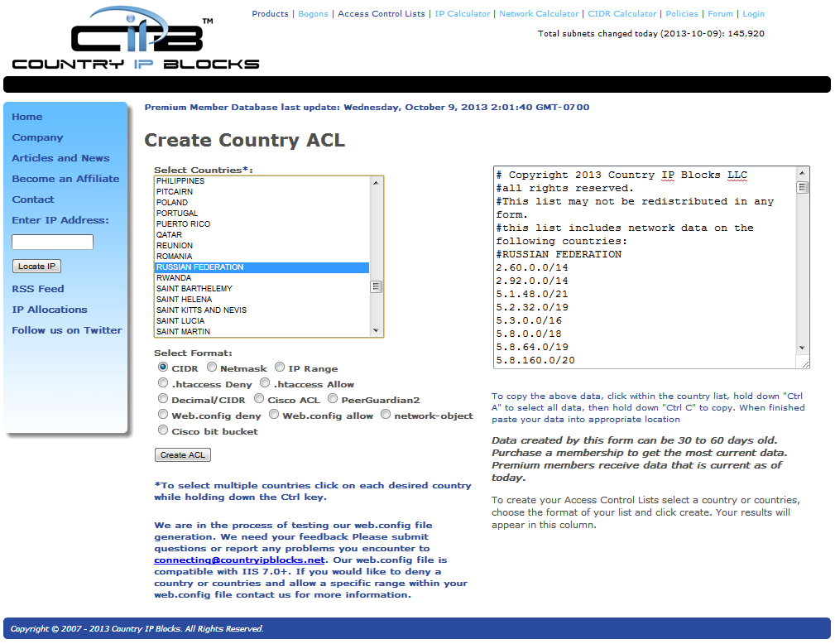Choose Cisco ACL format
Viewport: 835px width, 644px height.
pyautogui.click(x=259, y=398)
